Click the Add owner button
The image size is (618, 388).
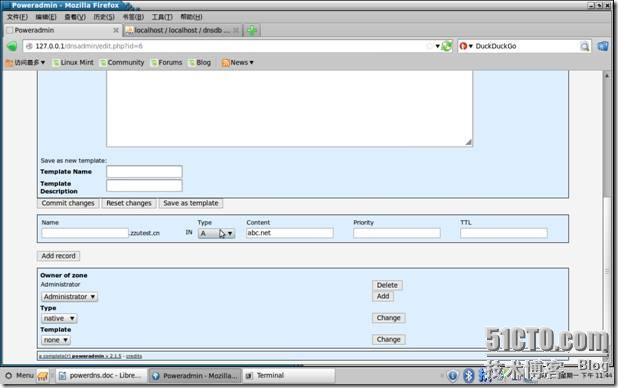[x=383, y=296]
